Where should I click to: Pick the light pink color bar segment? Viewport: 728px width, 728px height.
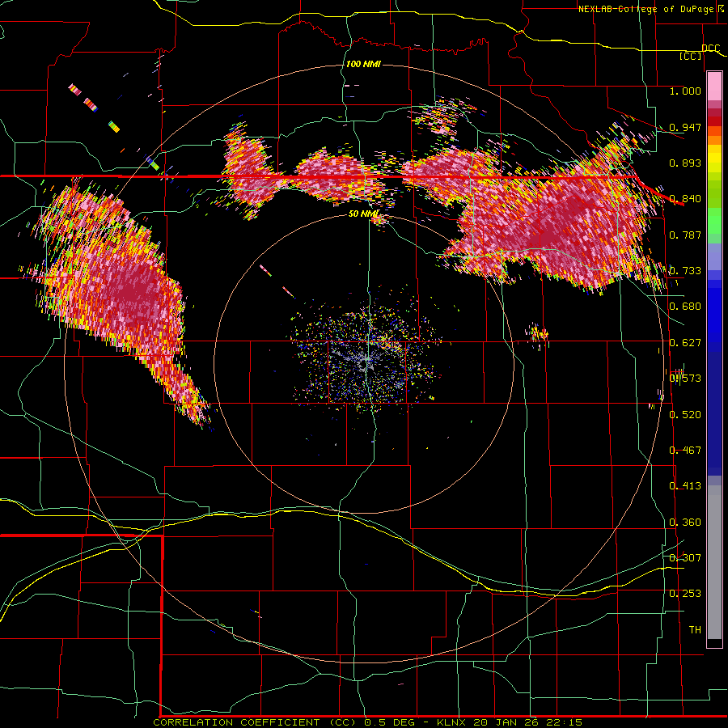tap(714, 87)
